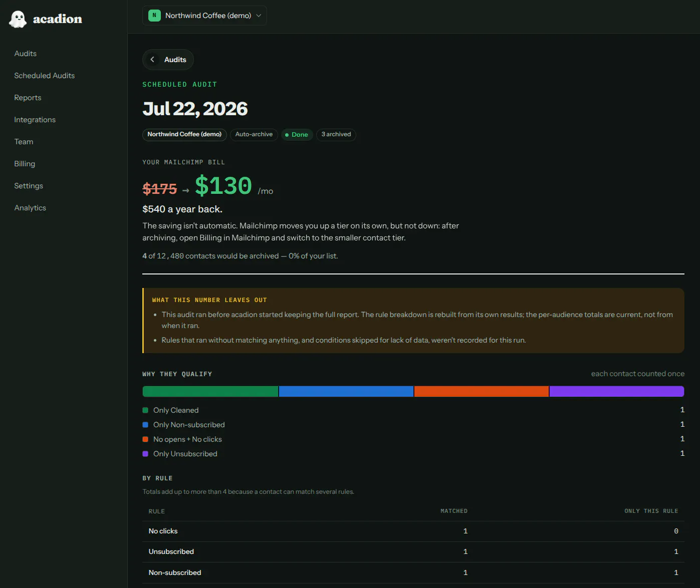Click the purple segment of qualify bar

[617, 392]
